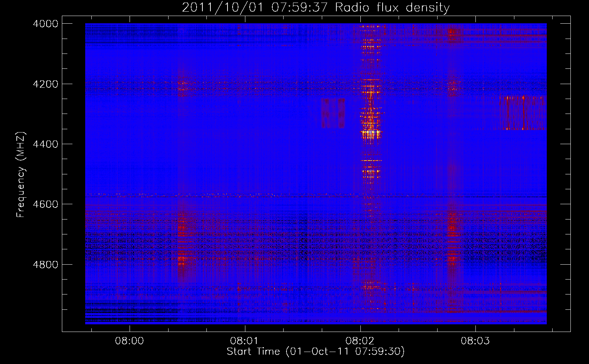589x364 pixels.
Task: Click the red striped patch after 08:03
Action: (x=523, y=113)
